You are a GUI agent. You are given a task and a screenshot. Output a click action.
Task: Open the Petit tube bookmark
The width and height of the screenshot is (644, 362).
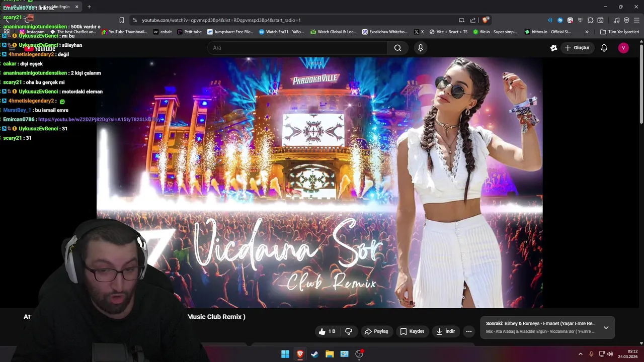(x=189, y=32)
